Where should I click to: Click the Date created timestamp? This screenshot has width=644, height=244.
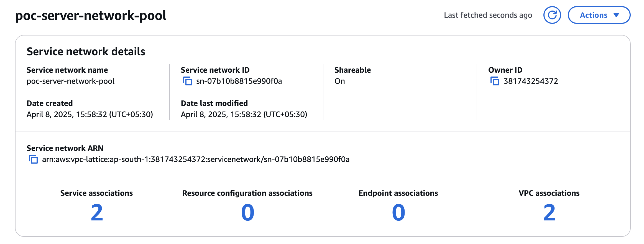(90, 115)
